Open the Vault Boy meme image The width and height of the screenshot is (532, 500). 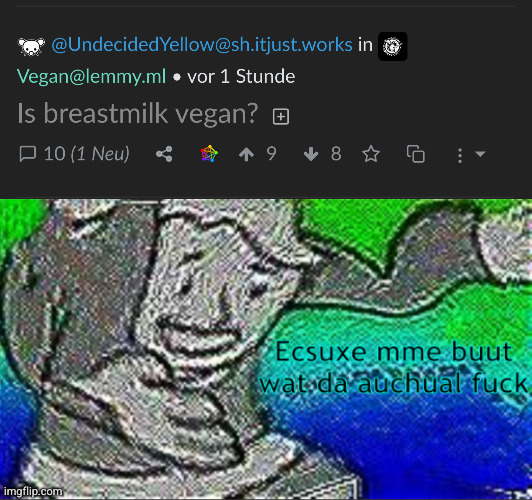266,349
